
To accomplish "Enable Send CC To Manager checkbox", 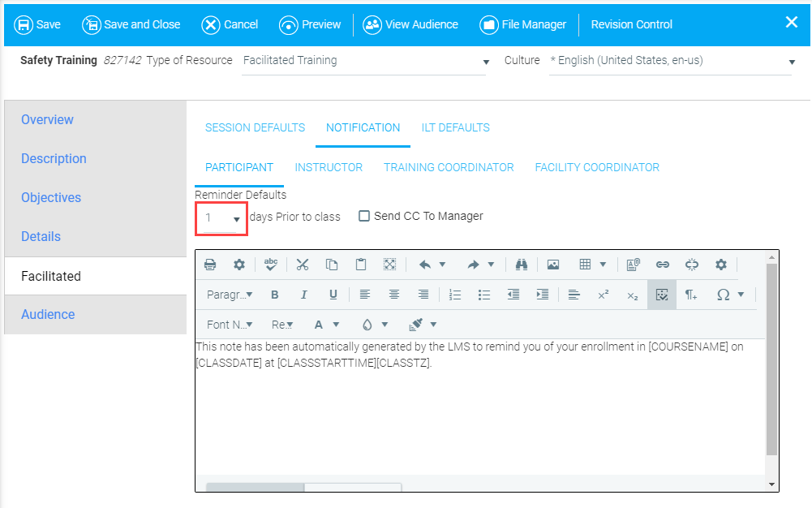I will point(364,216).
